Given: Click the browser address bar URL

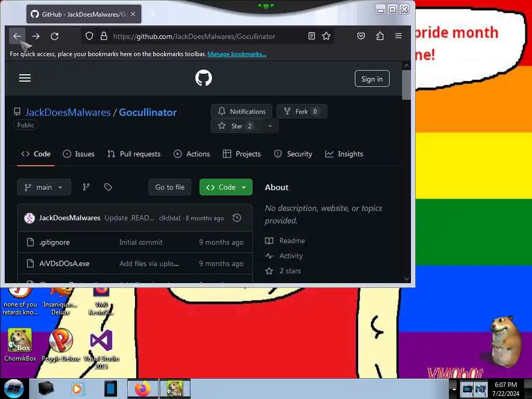Looking at the screenshot, I should (x=194, y=36).
